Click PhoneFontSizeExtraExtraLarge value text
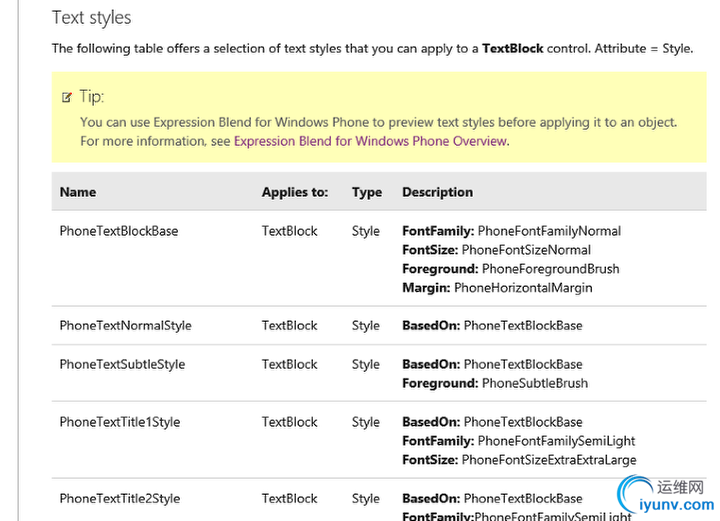 click(x=549, y=460)
